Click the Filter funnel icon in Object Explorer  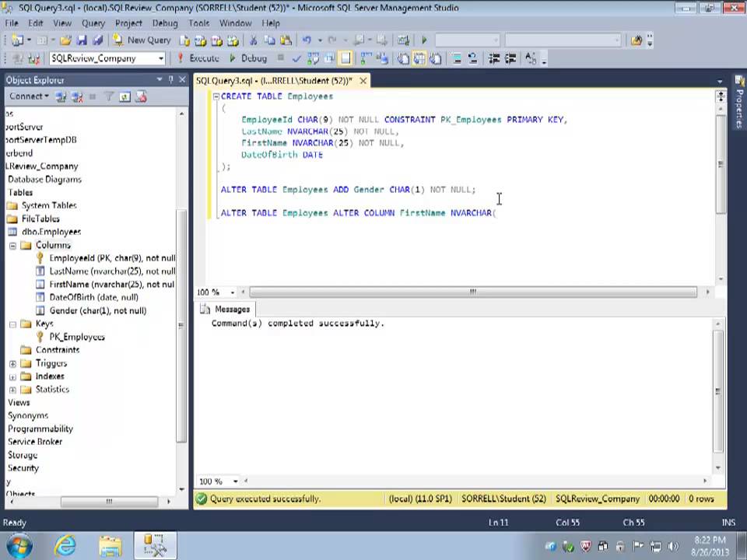point(109,96)
